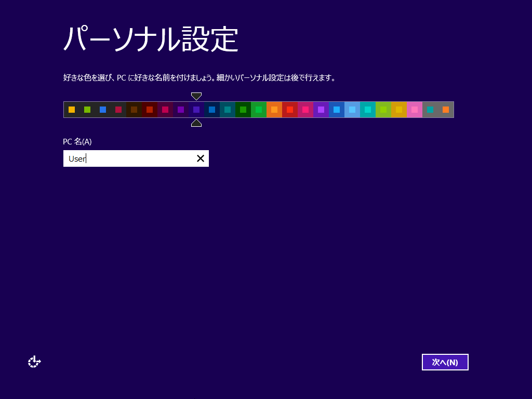Open the Ease of Access options icon
This screenshot has height=399, width=532.
click(x=34, y=362)
